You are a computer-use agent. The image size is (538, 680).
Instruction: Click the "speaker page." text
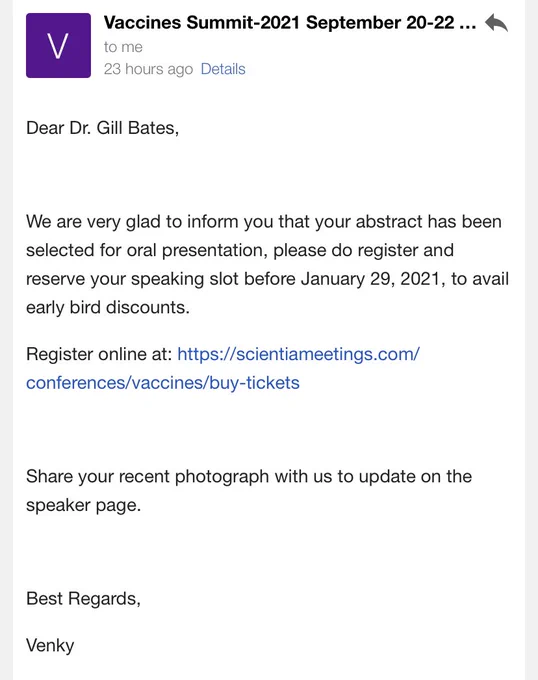(84, 505)
